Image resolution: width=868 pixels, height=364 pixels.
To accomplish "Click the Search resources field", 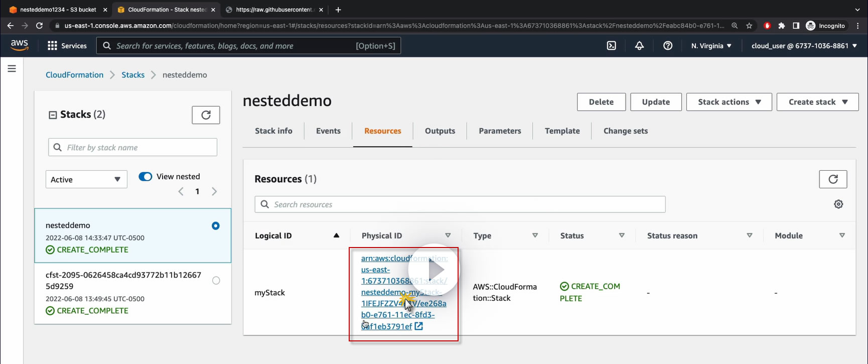I will click(x=460, y=205).
